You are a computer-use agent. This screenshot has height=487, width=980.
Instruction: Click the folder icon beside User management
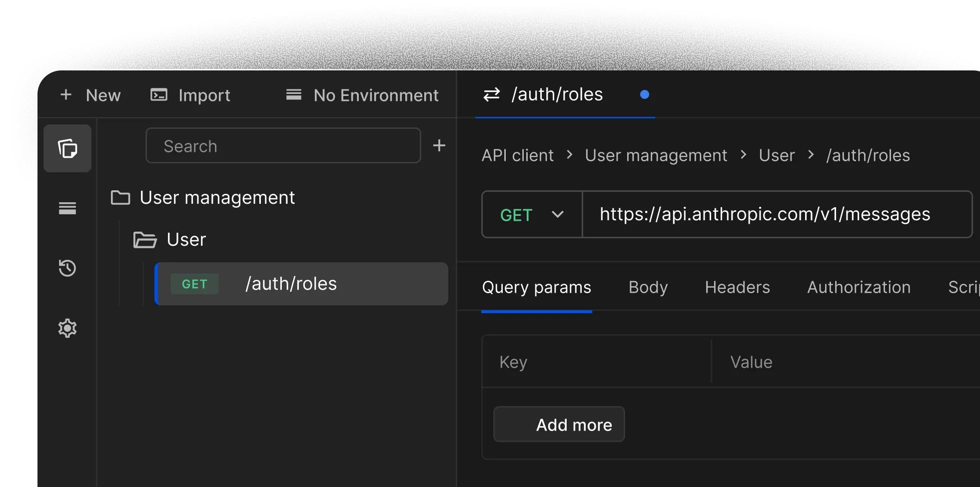(x=120, y=198)
